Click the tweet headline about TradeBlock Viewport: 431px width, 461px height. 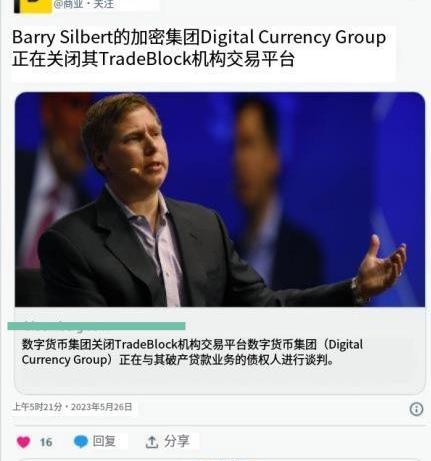tap(199, 48)
